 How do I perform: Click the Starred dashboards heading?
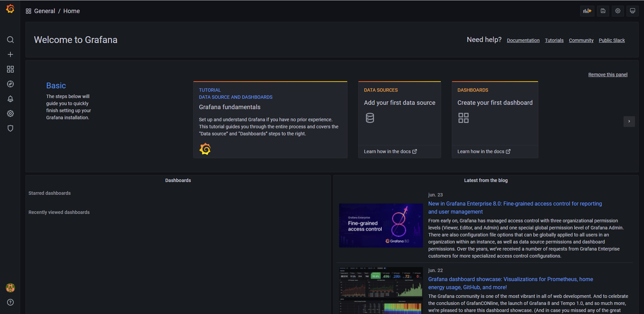click(x=50, y=193)
